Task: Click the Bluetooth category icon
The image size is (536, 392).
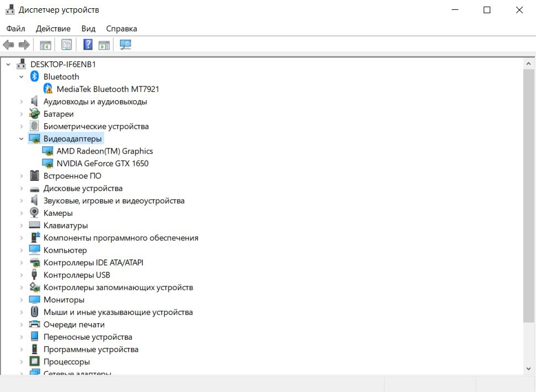Action: tap(35, 77)
